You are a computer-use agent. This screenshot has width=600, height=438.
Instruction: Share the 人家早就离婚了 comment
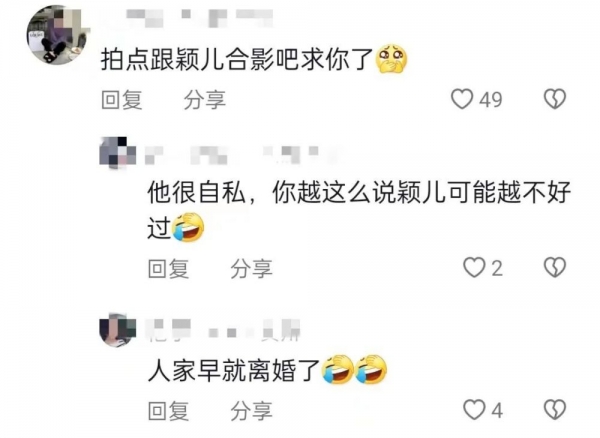click(x=251, y=411)
